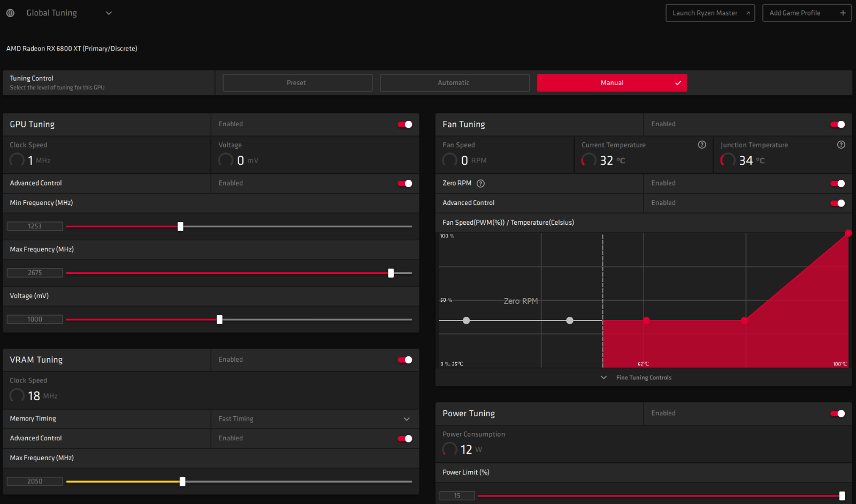Click the AMD Radeon RX 6800 XT label
Viewport: 856px width, 504px height.
[x=72, y=49]
